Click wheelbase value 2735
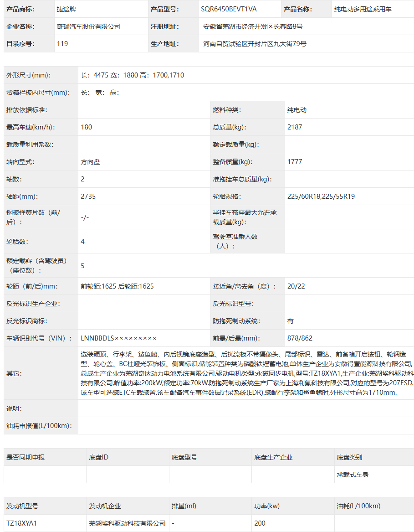The height and width of the screenshot is (532, 414). pyautogui.click(x=88, y=196)
